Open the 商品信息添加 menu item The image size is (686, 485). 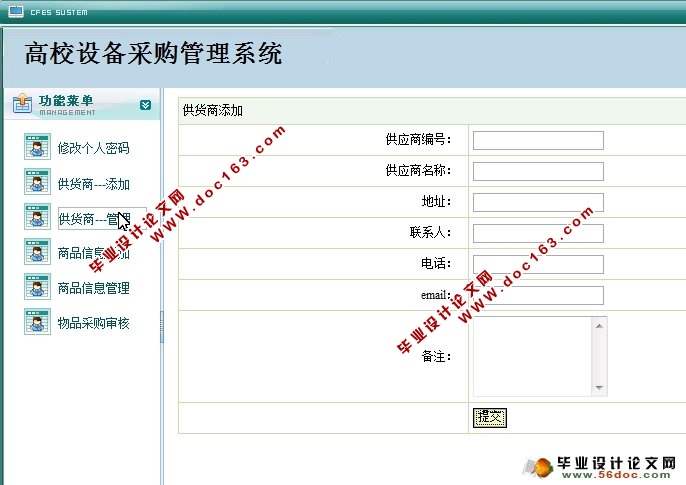point(94,253)
